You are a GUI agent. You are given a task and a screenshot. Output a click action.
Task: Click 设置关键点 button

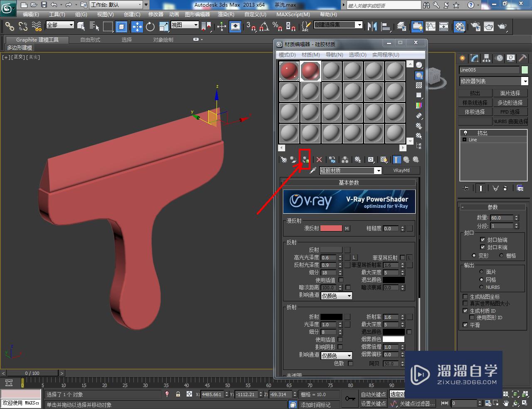pyautogui.click(x=373, y=404)
